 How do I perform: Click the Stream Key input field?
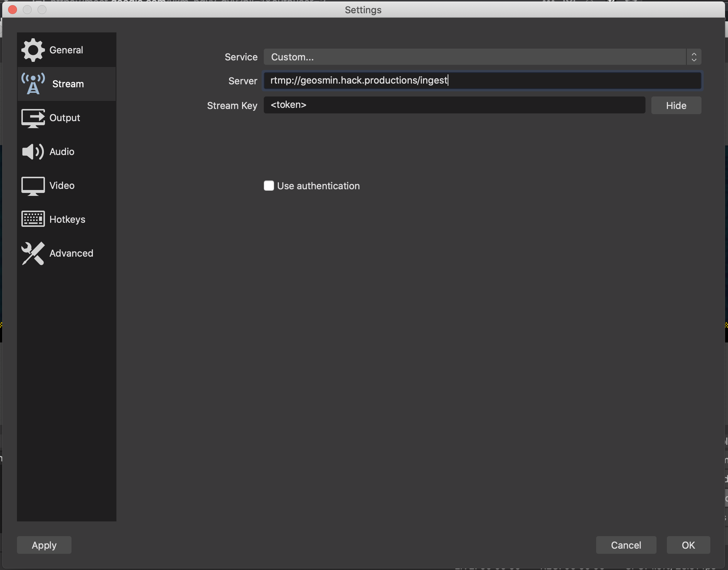click(x=455, y=105)
